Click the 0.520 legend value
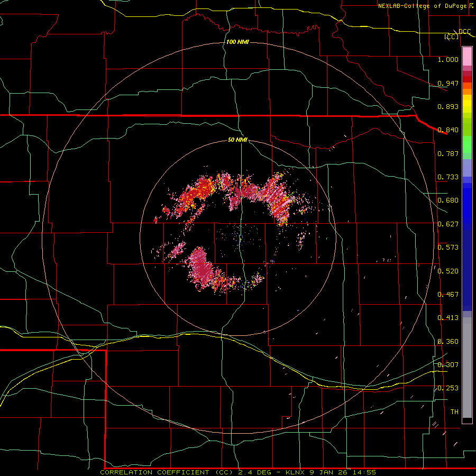 pos(448,271)
